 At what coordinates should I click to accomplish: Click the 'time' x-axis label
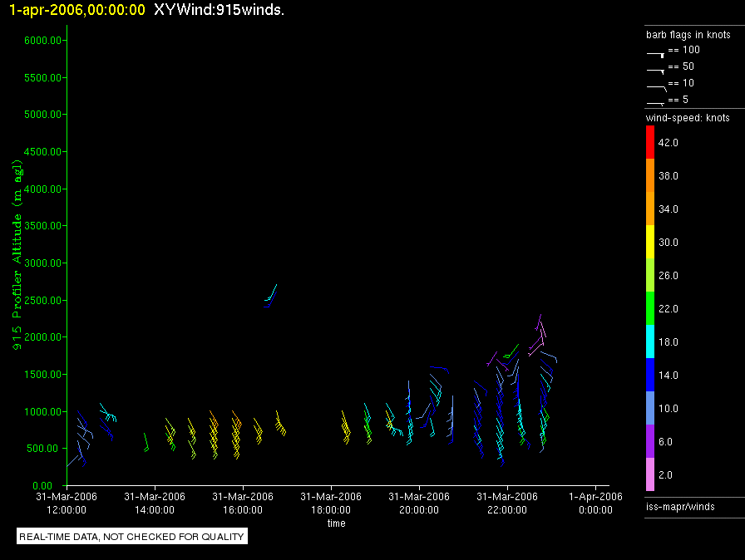(x=336, y=523)
